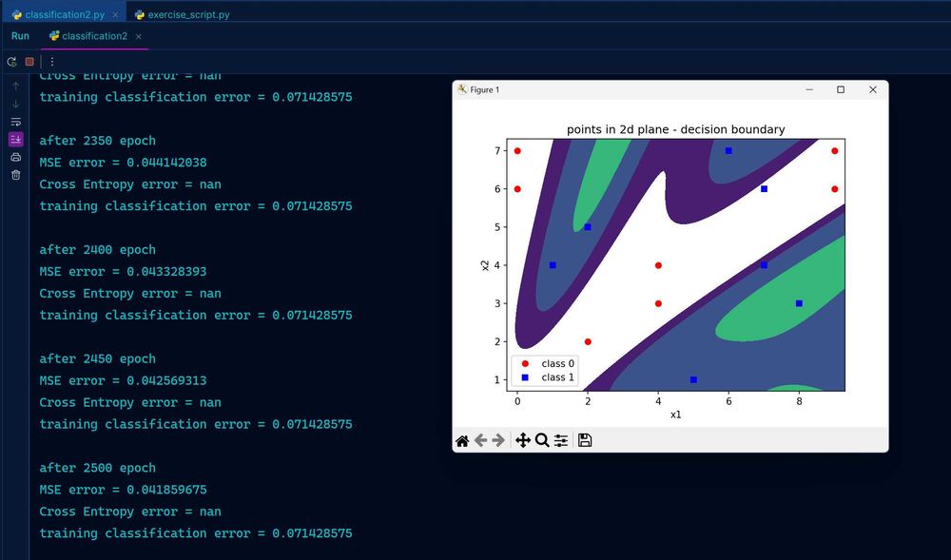Open more run actions menu

(x=52, y=61)
